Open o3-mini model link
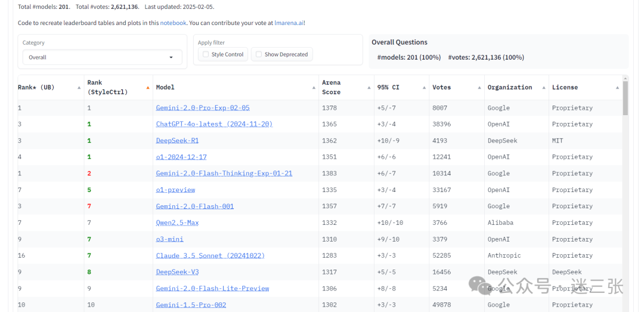 [169, 239]
